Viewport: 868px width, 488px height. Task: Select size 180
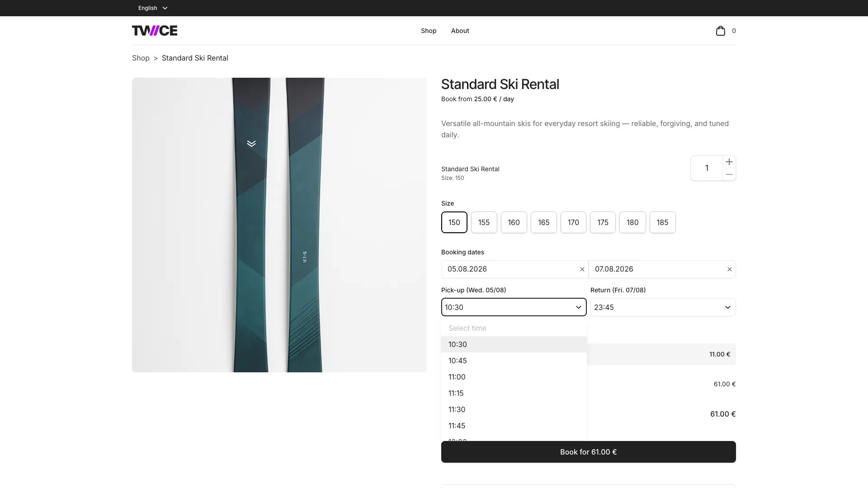click(x=632, y=222)
